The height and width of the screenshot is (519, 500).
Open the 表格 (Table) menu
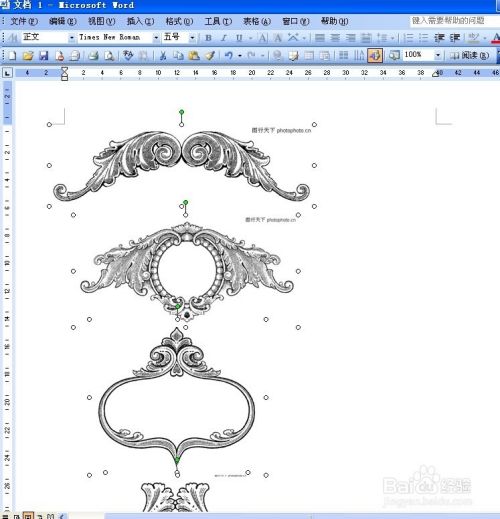257,21
